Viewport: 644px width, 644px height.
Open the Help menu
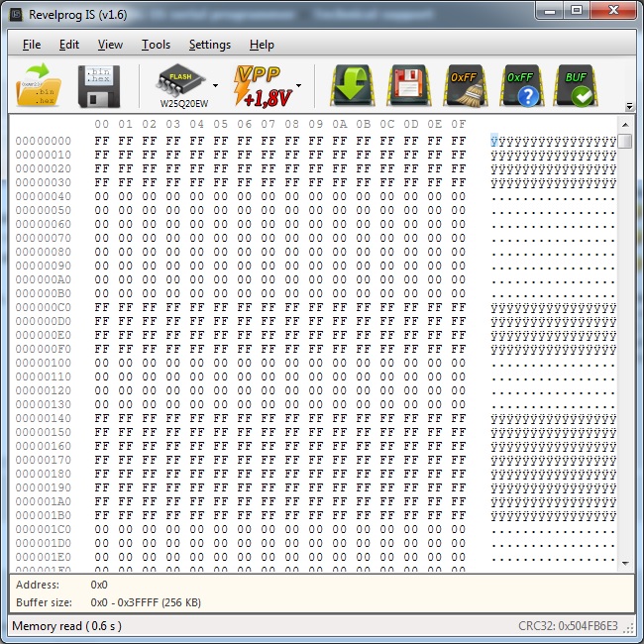[262, 45]
